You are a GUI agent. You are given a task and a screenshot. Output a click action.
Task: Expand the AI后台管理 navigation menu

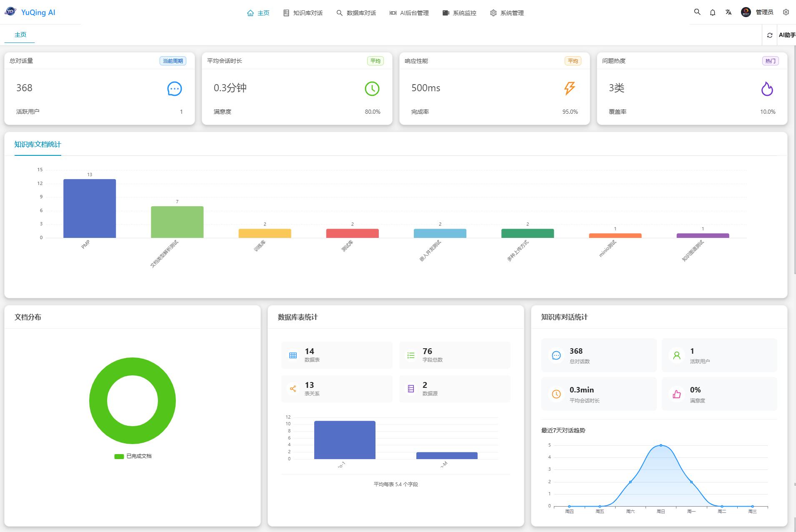pos(409,13)
